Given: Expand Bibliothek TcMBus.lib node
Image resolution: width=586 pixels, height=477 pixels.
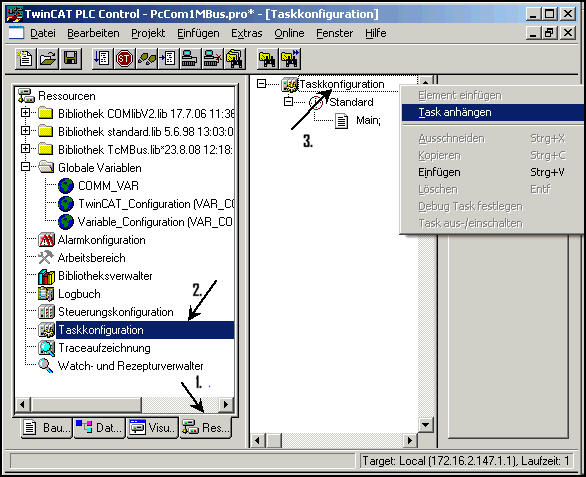Looking at the screenshot, I should point(25,148).
